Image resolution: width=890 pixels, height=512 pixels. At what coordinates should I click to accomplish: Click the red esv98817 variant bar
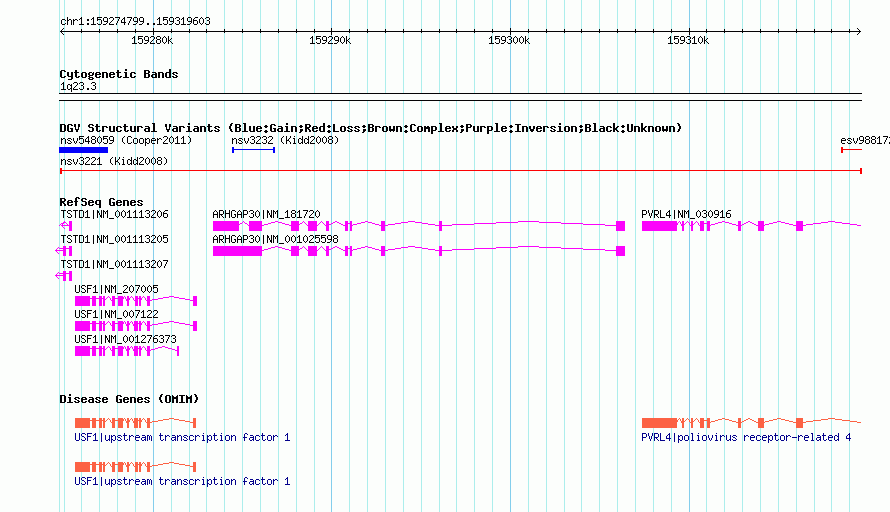pos(851,150)
